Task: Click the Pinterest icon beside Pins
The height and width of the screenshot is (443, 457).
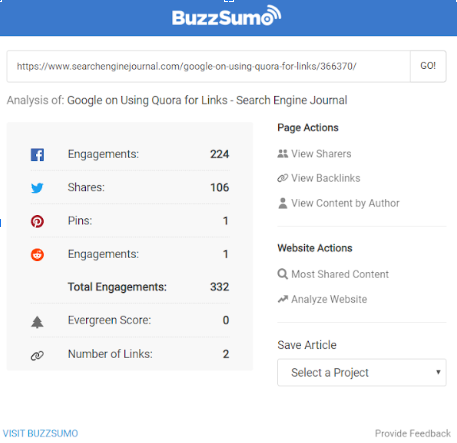Action: click(x=37, y=221)
